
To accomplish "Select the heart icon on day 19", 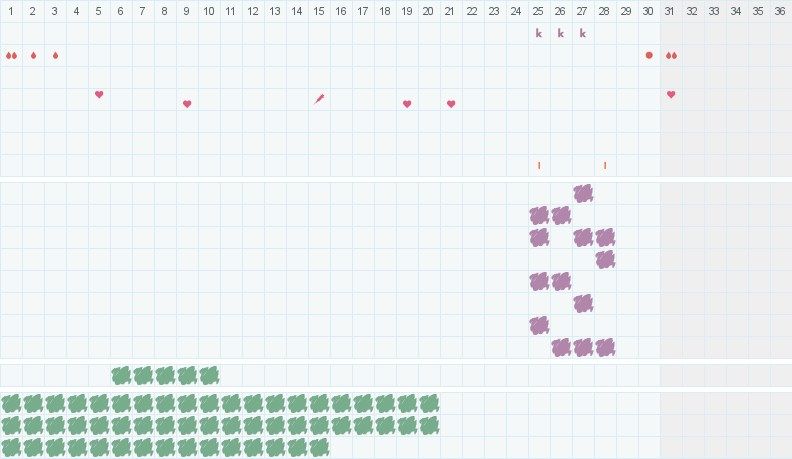I will click(407, 104).
